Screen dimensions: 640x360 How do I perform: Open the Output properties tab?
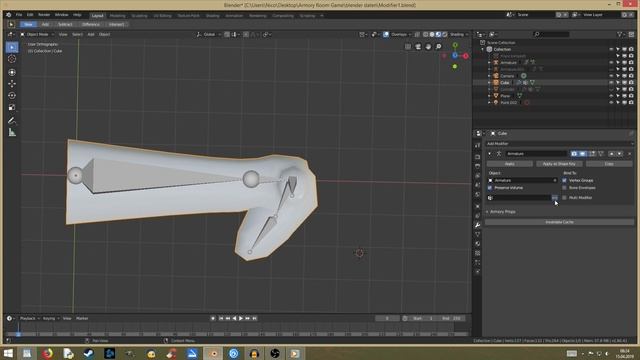[478, 166]
